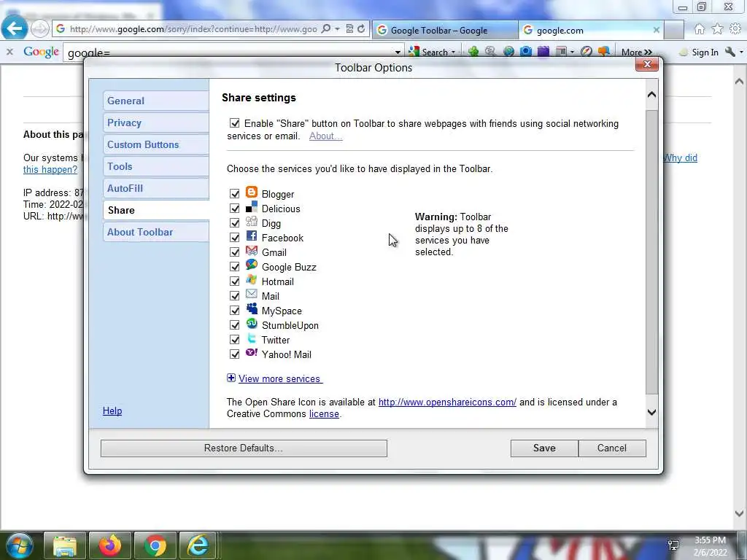The width and height of the screenshot is (747, 560).
Task: Close the Google Toolbar with its X
Action: point(9,52)
